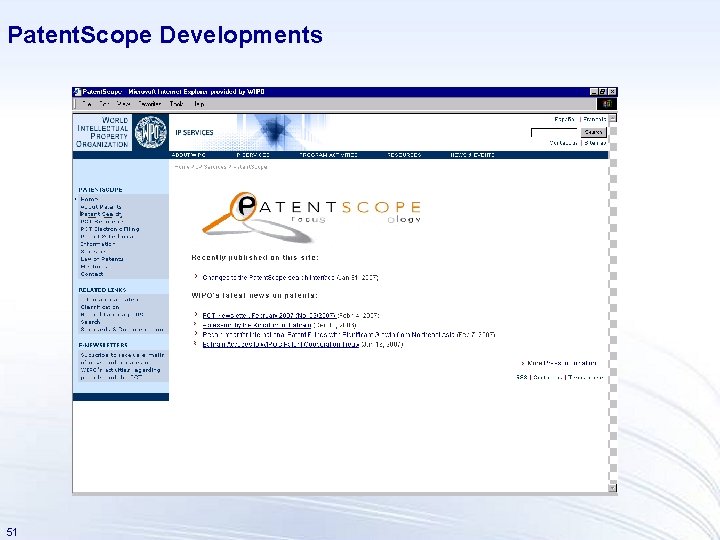Open the Site map link
The width and height of the screenshot is (720, 540).
(595, 143)
